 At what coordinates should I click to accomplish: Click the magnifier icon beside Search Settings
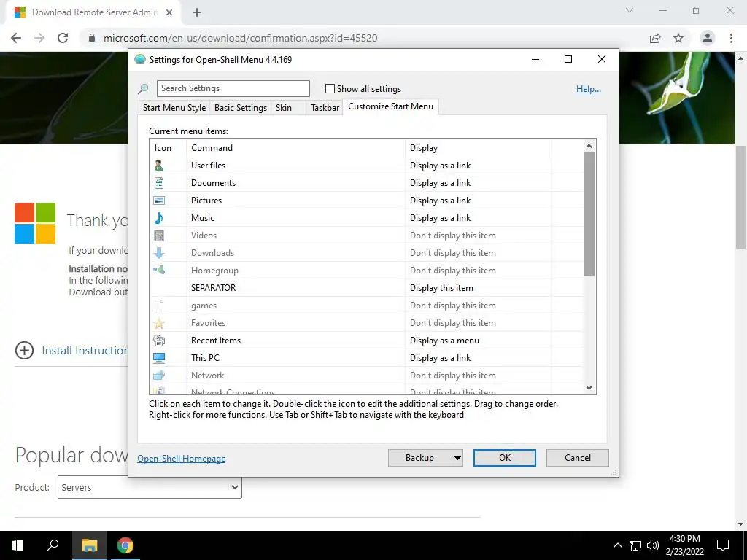click(x=143, y=88)
